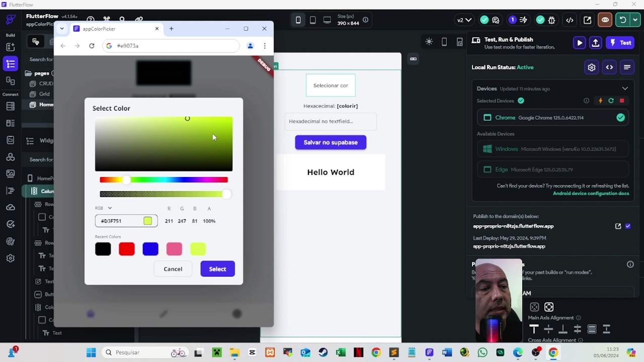644x362 pixels.
Task: Open the View Code icon in top toolbar
Action: click(570, 20)
